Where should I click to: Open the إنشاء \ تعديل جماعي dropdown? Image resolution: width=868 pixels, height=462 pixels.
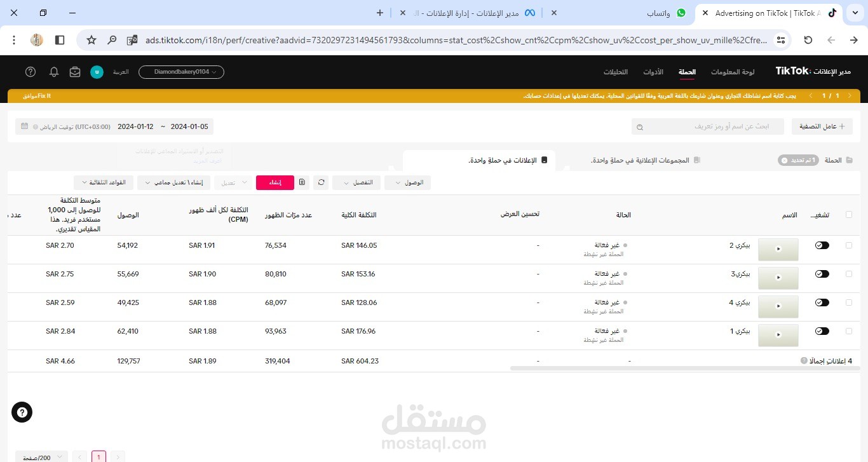[173, 182]
